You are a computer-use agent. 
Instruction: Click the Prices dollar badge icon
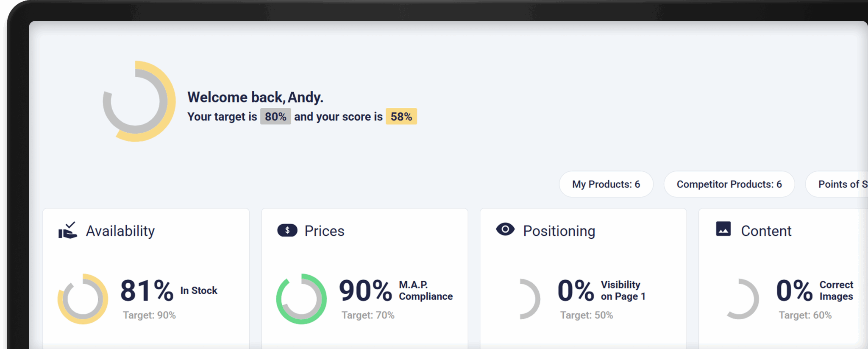[287, 230]
